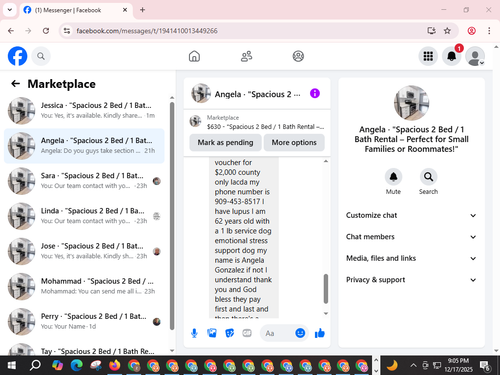Screen dimensions: 500x375
Task: Toggle conversation information purple icon
Action: point(315,93)
